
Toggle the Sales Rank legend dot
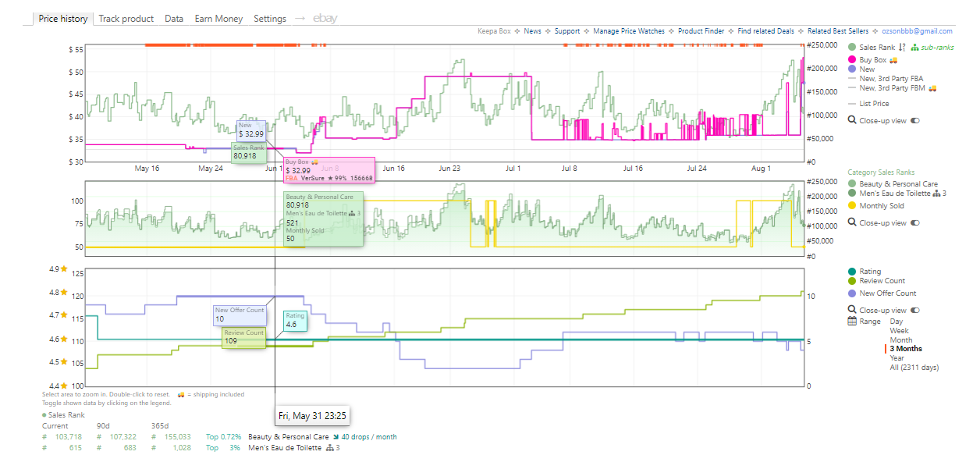tap(852, 48)
